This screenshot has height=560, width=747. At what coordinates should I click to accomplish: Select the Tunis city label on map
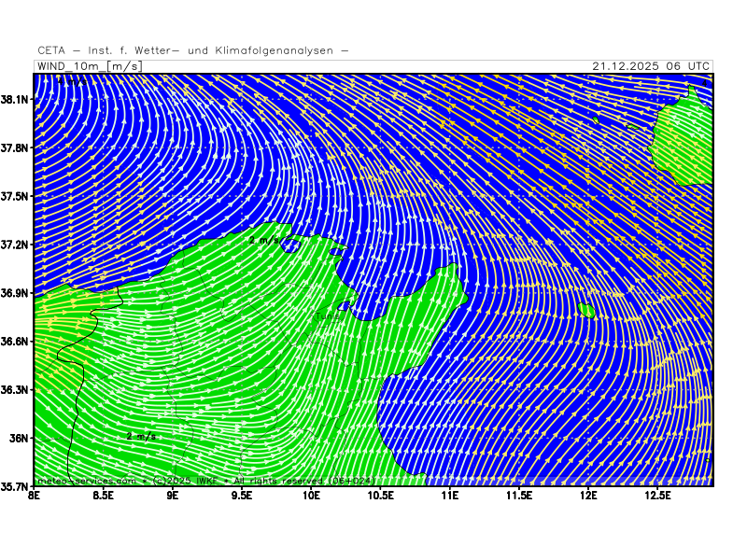point(327,316)
